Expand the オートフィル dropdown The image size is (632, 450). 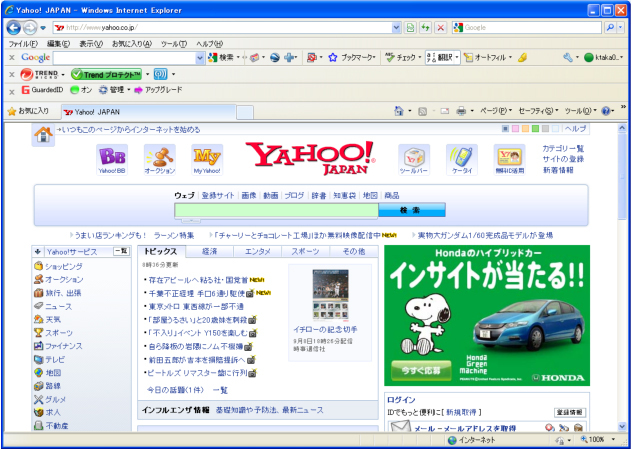click(510, 58)
